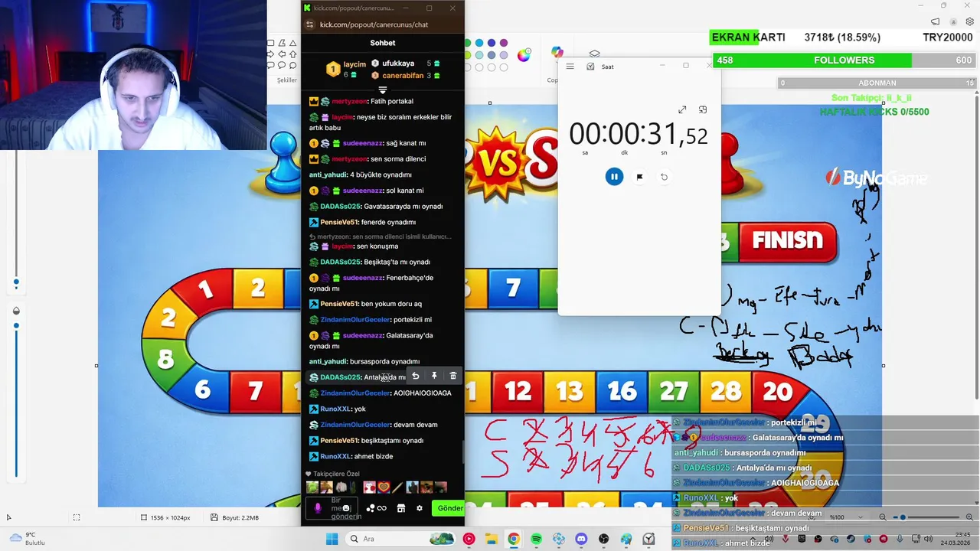Pin DADASs025's hovered chat message
Screen dimensions: 980x551
pyautogui.click(x=434, y=376)
